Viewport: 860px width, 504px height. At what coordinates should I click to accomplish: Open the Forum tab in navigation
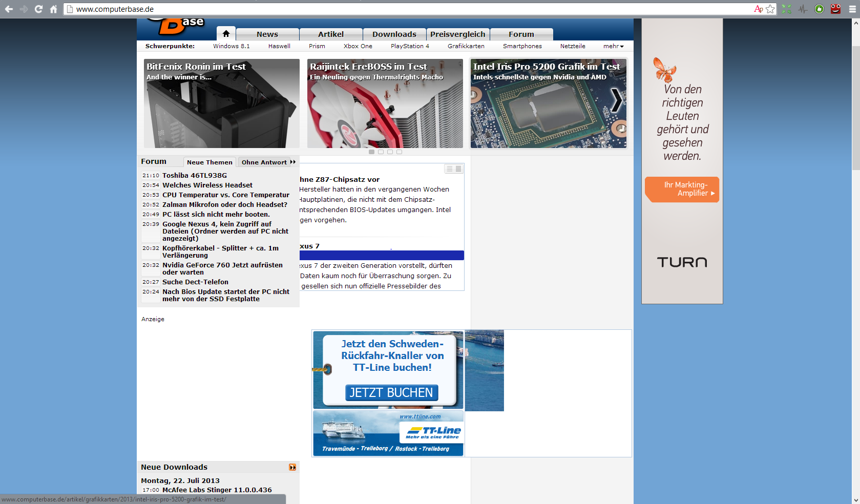(x=521, y=34)
